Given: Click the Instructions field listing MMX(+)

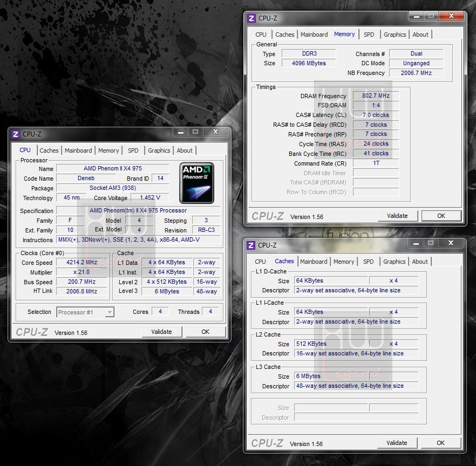Looking at the screenshot, I should (x=138, y=239).
